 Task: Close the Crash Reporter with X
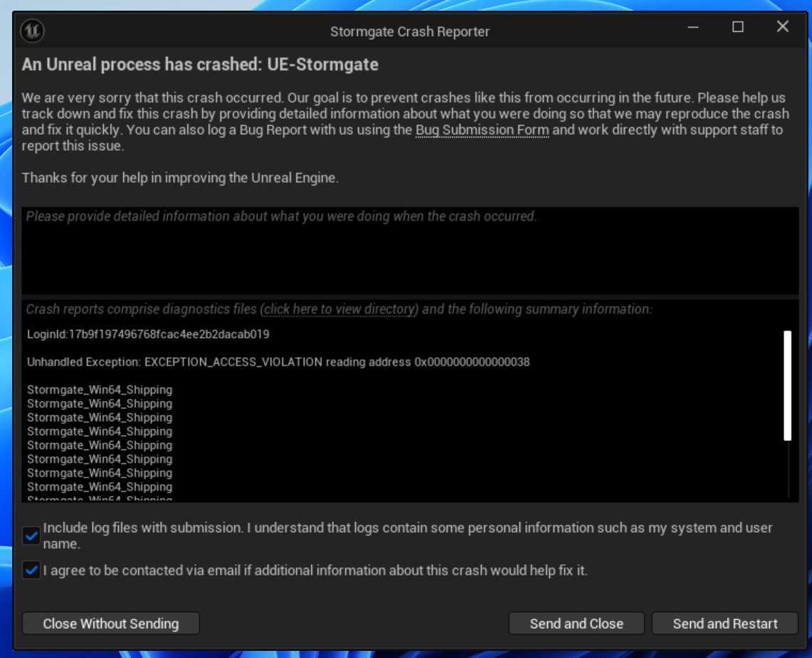[783, 27]
